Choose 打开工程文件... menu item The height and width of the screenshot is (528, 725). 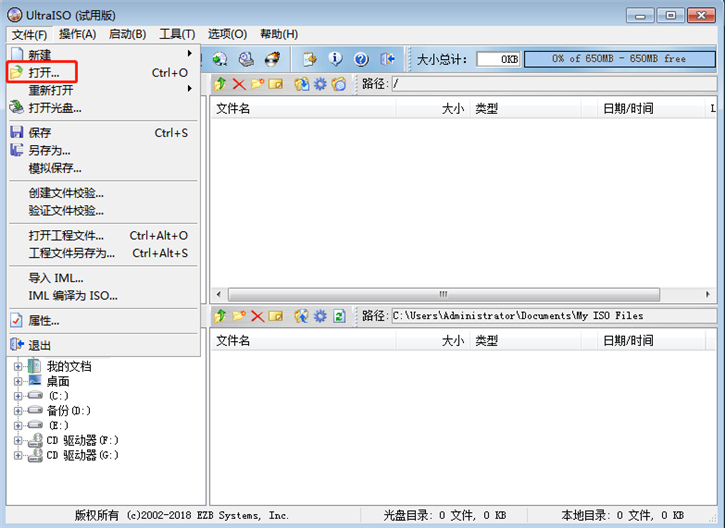tap(103, 235)
